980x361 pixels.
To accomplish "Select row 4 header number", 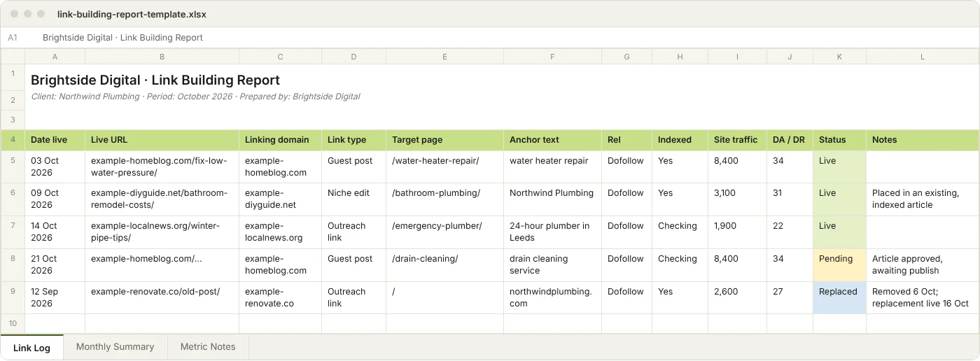I will click(13, 140).
